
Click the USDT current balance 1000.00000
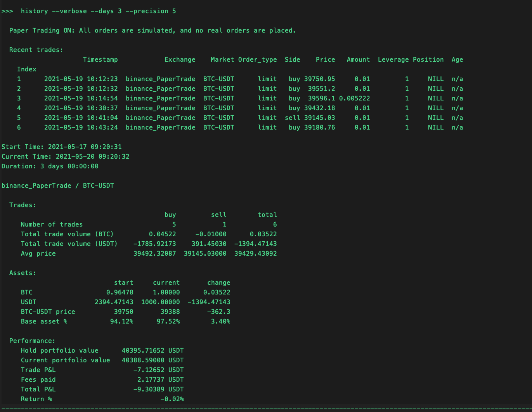pyautogui.click(x=160, y=302)
